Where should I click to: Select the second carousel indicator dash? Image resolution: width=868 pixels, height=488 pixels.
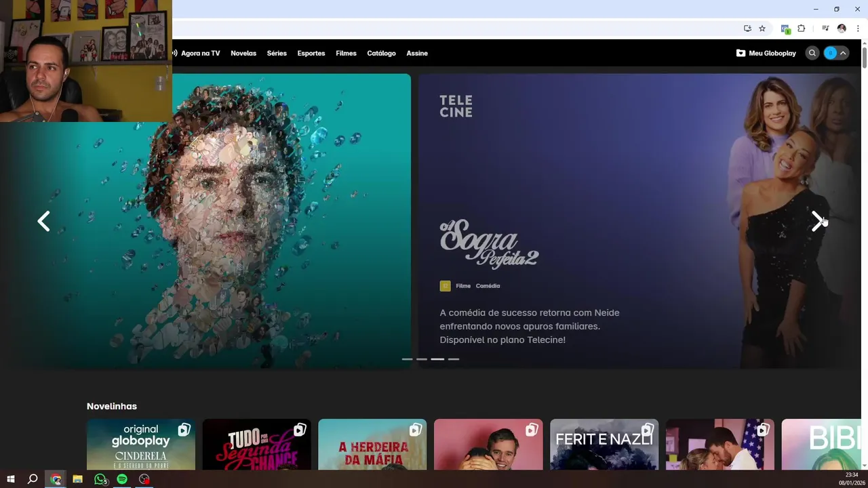click(422, 359)
